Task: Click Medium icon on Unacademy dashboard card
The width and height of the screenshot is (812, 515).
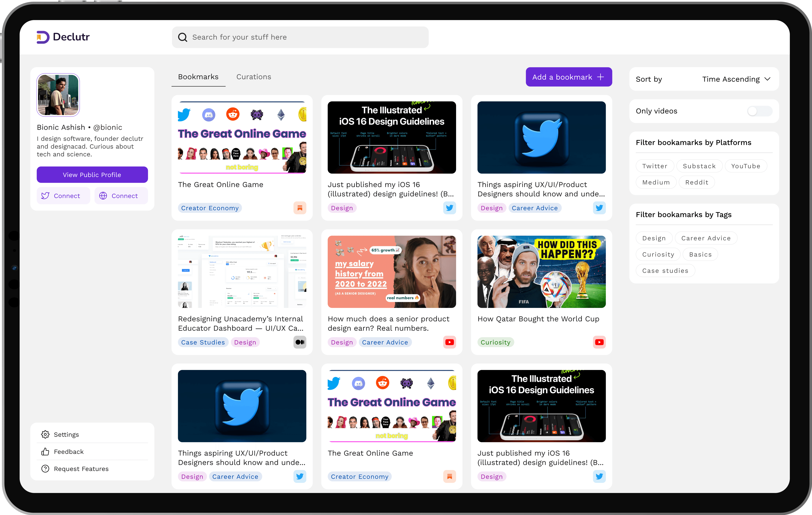Action: (299, 342)
